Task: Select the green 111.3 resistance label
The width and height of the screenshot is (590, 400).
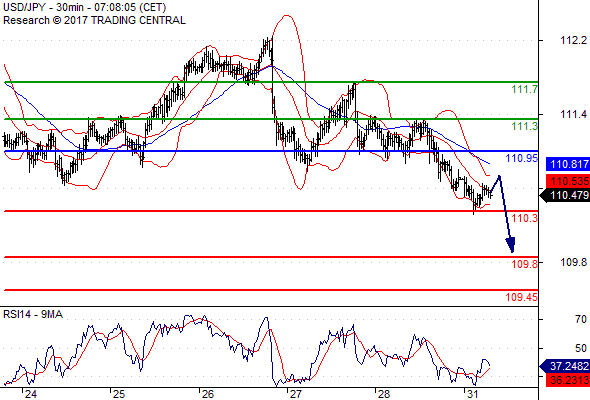Action: click(x=525, y=126)
